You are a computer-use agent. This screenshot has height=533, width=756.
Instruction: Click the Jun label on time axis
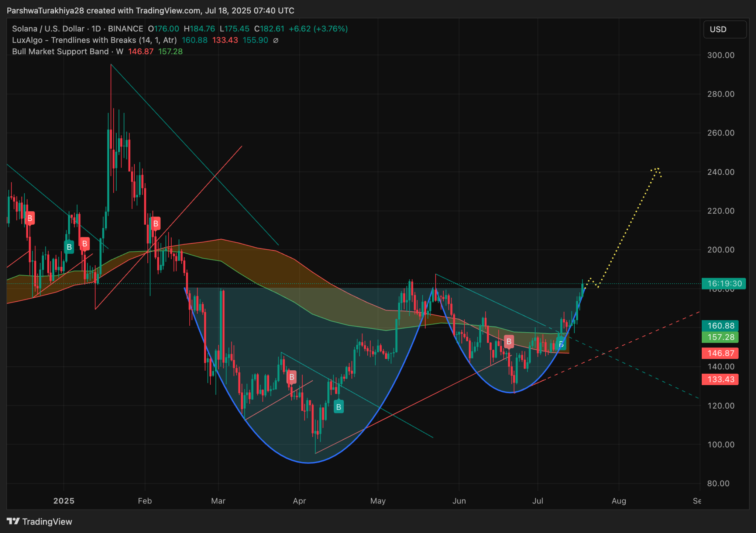point(459,501)
